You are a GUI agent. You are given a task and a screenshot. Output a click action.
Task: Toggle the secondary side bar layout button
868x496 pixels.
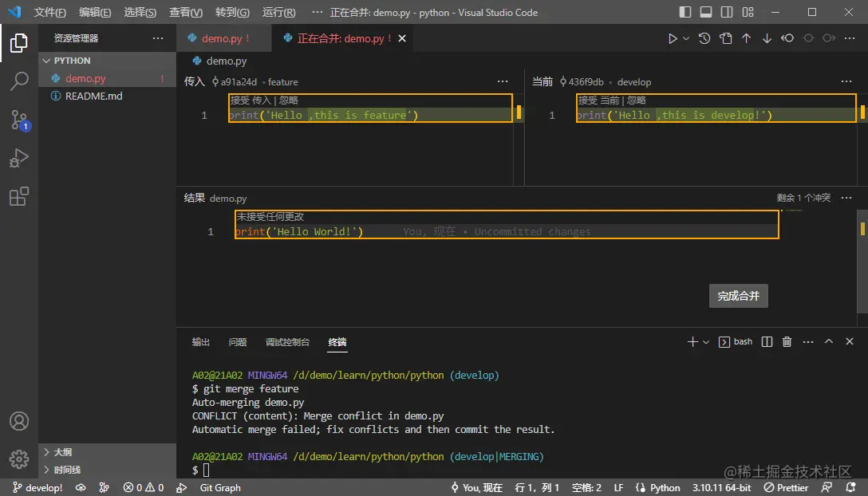click(727, 12)
